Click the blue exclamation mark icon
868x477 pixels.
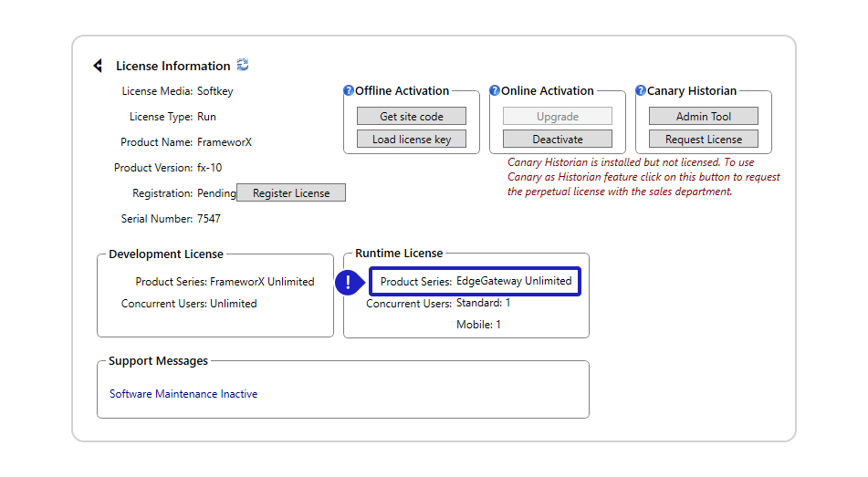[x=349, y=283]
